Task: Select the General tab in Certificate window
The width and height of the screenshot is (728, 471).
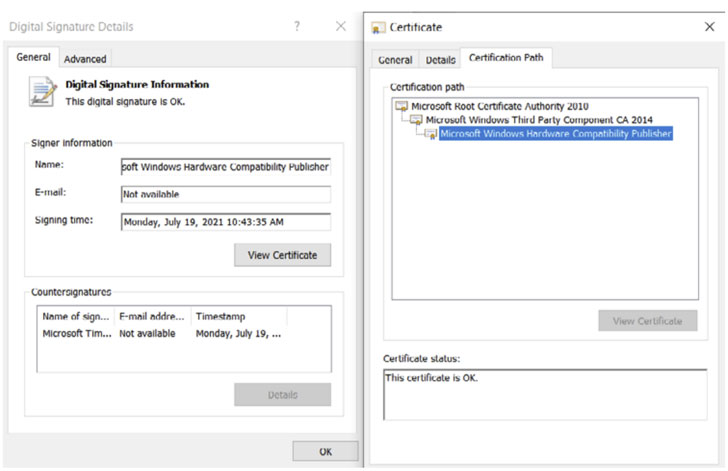Action: point(395,60)
